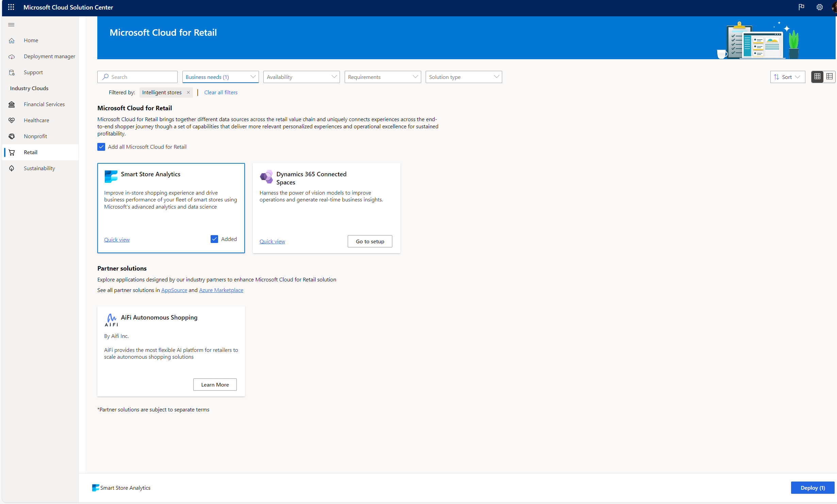
Task: Click the Support icon in sidebar
Action: point(12,72)
